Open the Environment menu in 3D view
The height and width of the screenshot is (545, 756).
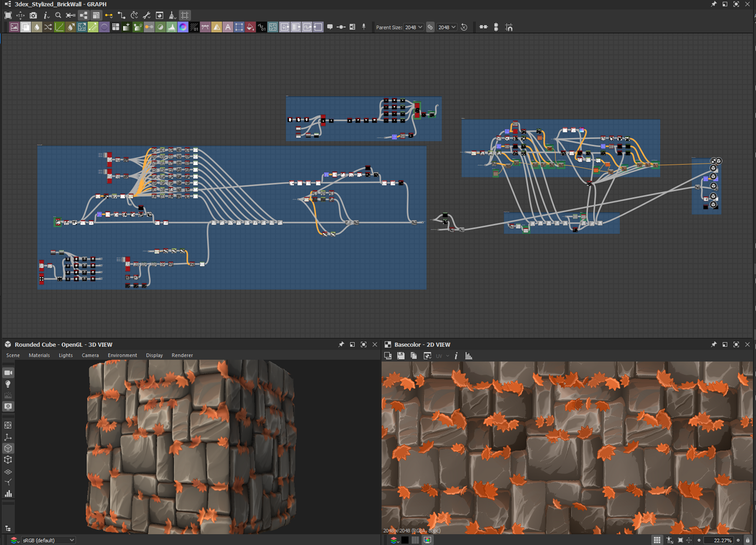(122, 356)
